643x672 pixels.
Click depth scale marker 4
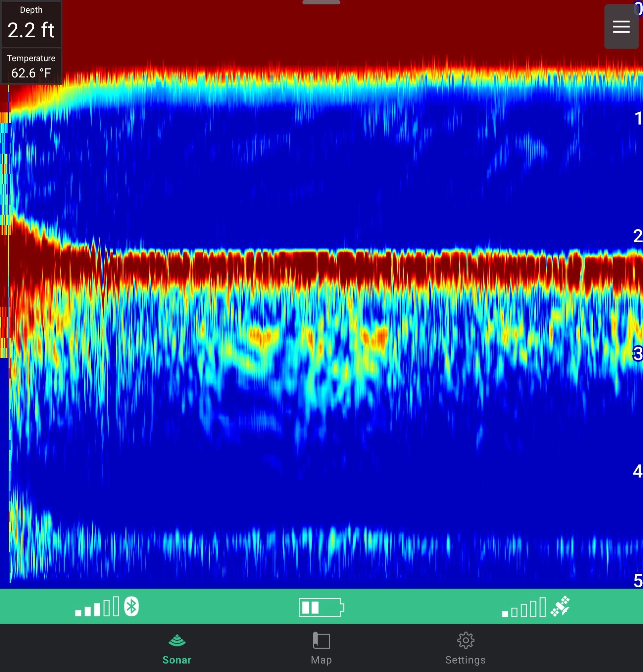(637, 471)
